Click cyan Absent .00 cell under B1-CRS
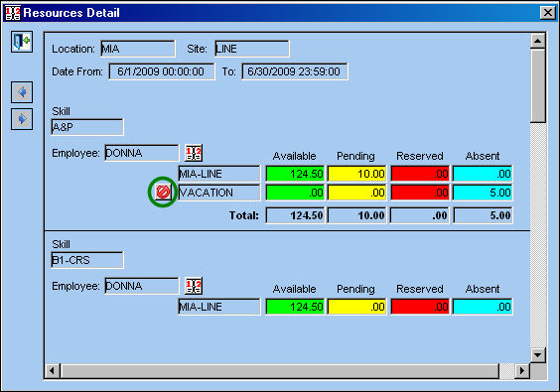 tap(483, 307)
